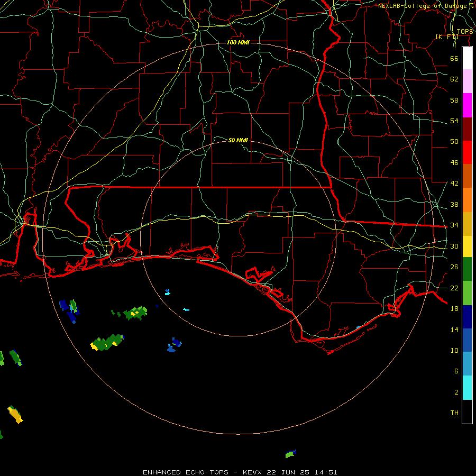
Task: Select the cyan swatch in the legend
Action: coord(467,388)
